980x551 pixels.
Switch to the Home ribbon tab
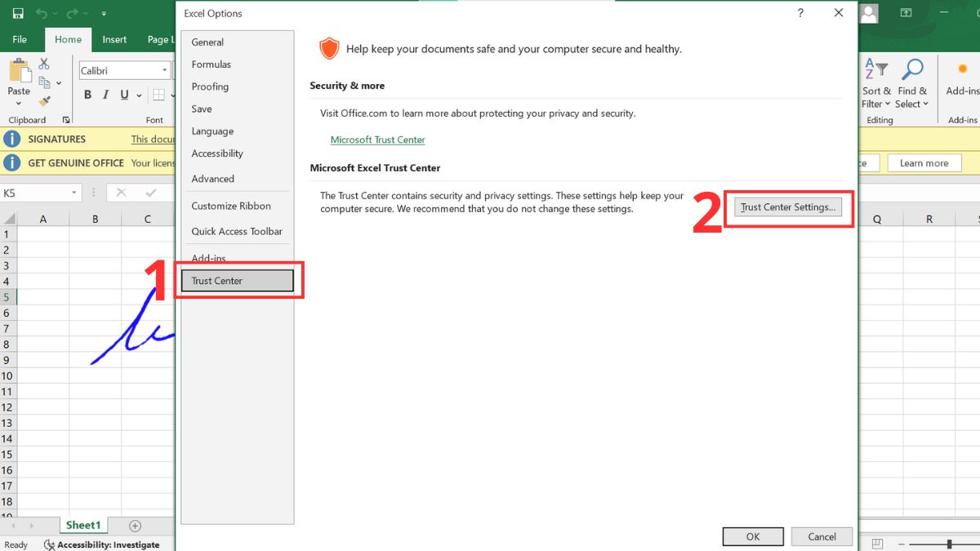(x=68, y=39)
